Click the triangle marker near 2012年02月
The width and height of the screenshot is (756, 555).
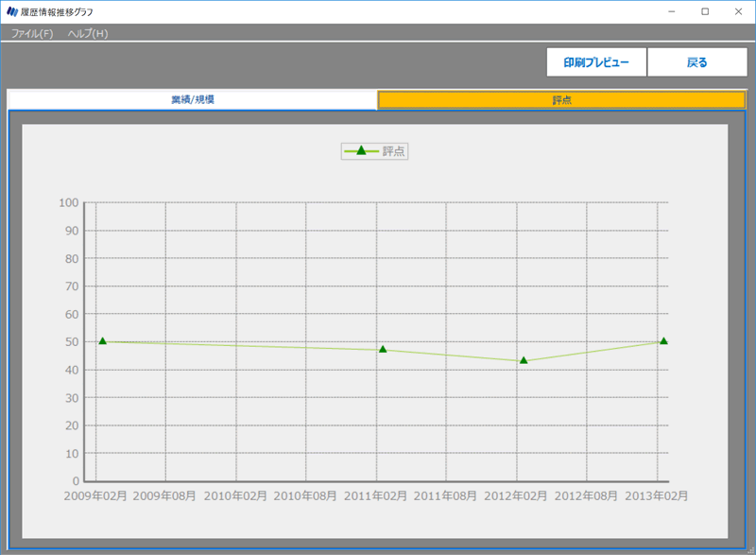click(524, 360)
